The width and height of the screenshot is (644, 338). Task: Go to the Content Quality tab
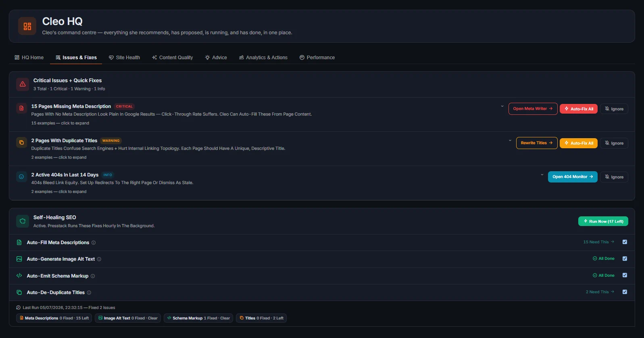(172, 58)
